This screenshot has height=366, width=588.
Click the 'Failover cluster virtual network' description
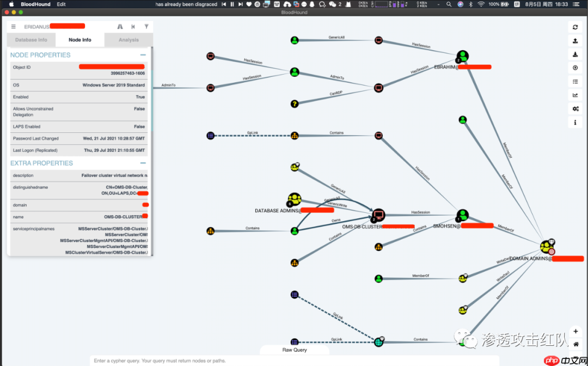point(114,175)
